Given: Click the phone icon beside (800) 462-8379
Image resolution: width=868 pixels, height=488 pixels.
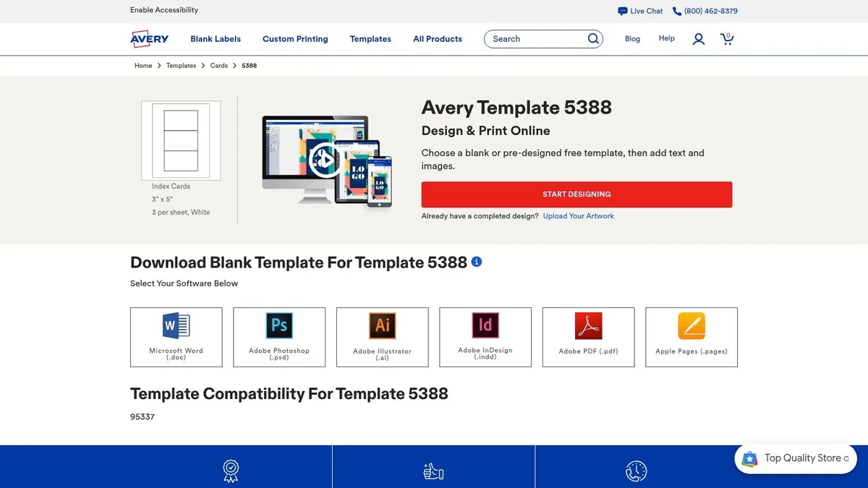Looking at the screenshot, I should click(677, 12).
